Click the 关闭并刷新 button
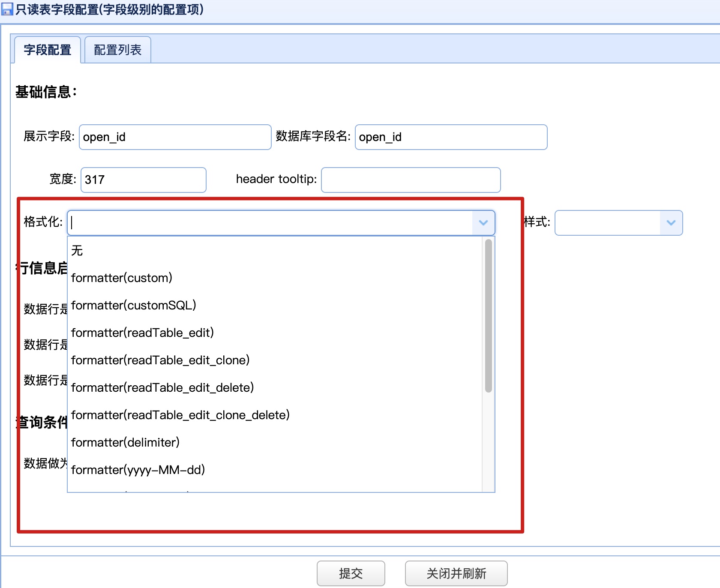The image size is (720, 588). (x=456, y=573)
